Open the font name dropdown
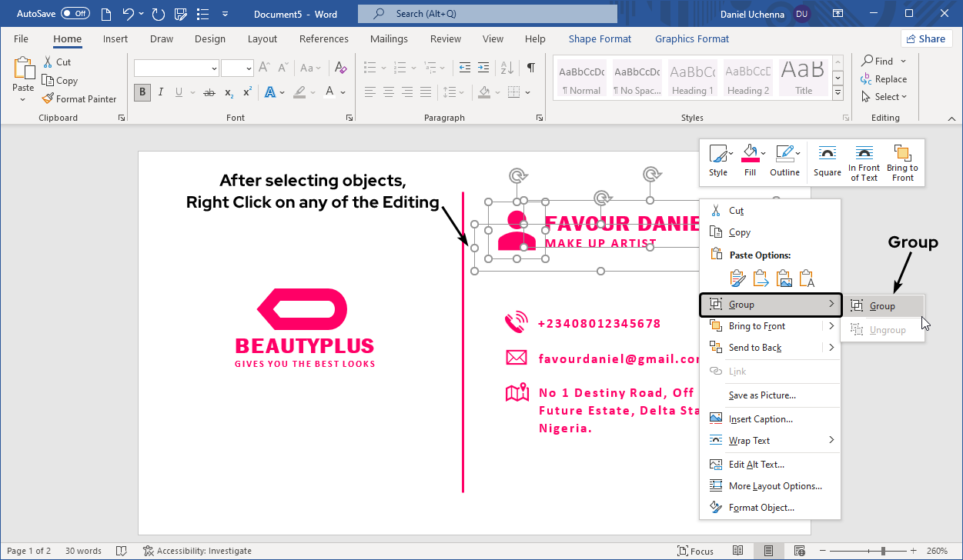This screenshot has height=560, width=963. 214,68
